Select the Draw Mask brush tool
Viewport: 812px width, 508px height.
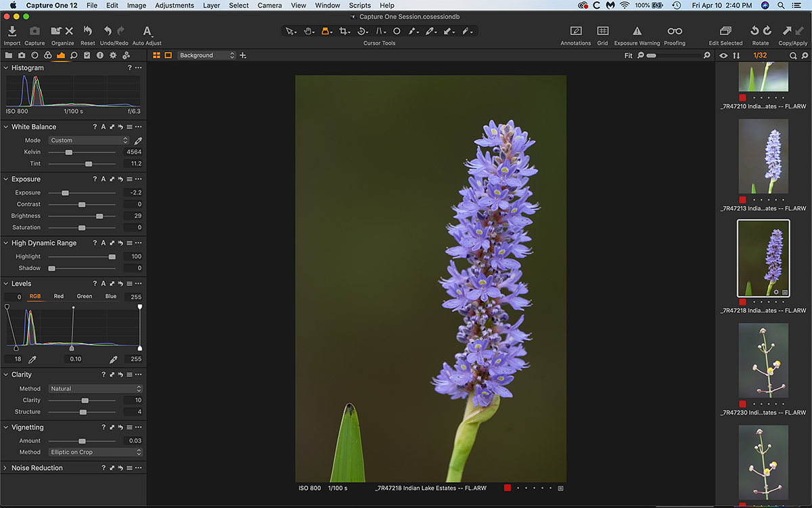(412, 31)
